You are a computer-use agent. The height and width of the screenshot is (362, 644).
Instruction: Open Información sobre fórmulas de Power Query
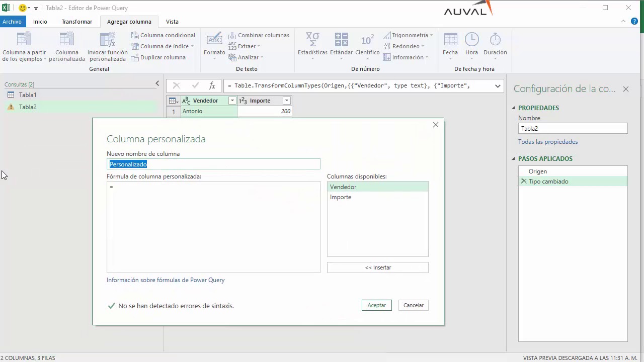pos(166,280)
